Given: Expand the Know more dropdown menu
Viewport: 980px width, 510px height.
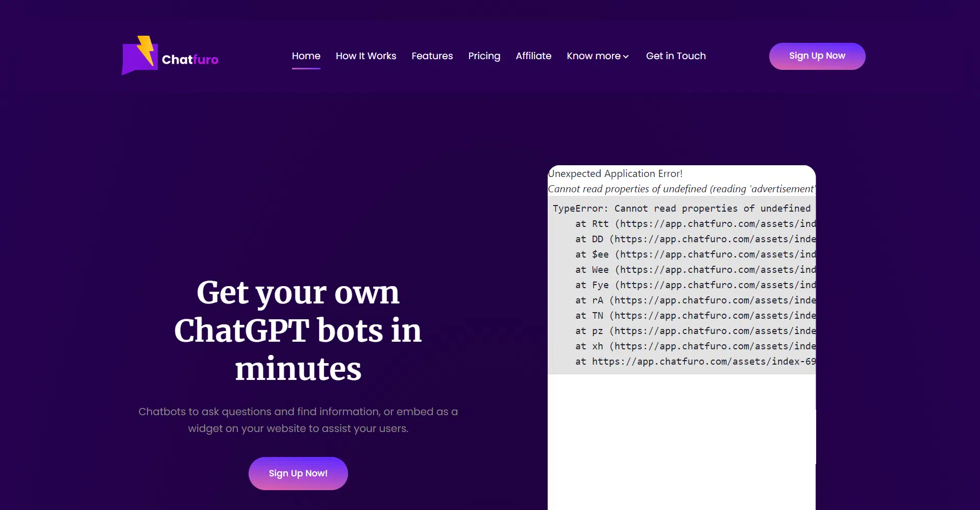Looking at the screenshot, I should [598, 56].
